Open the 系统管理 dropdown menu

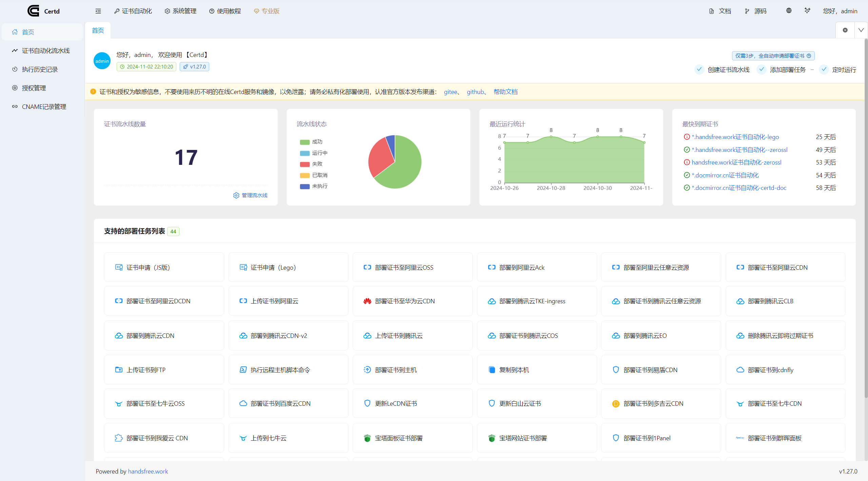180,11
